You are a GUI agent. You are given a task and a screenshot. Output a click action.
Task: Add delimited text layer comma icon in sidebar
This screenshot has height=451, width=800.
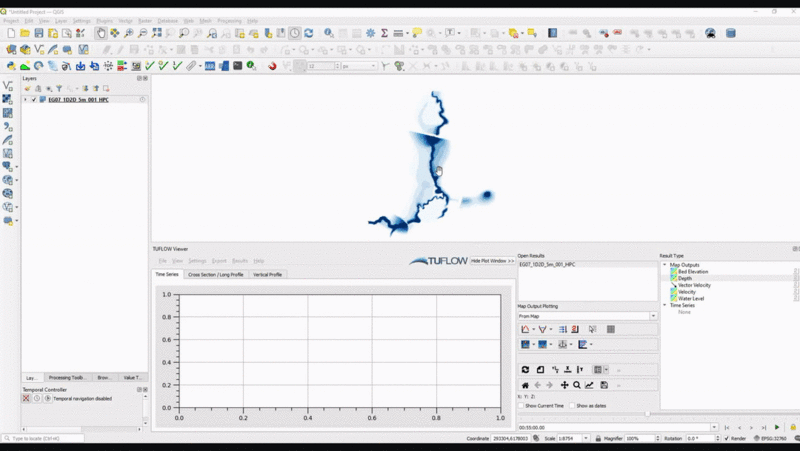(x=8, y=127)
